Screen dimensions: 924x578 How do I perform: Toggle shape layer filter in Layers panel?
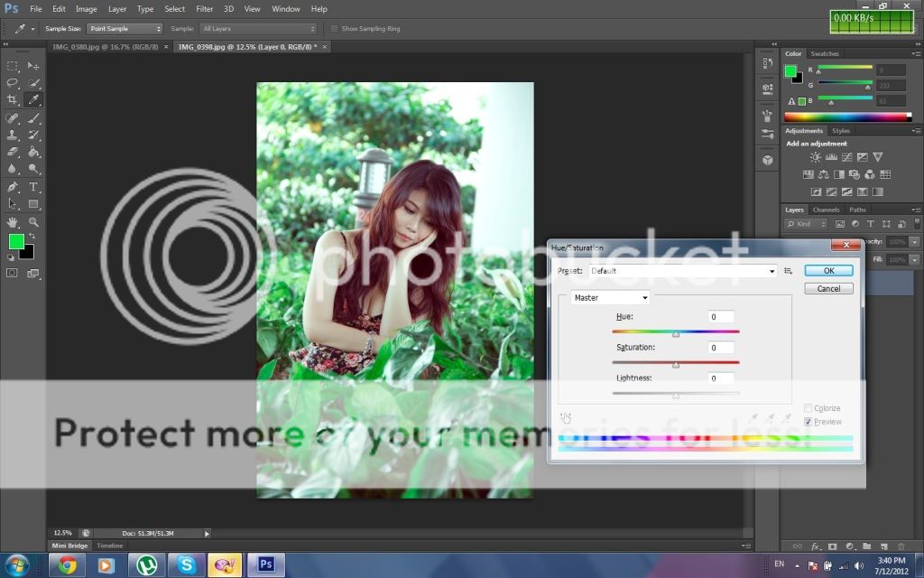886,224
